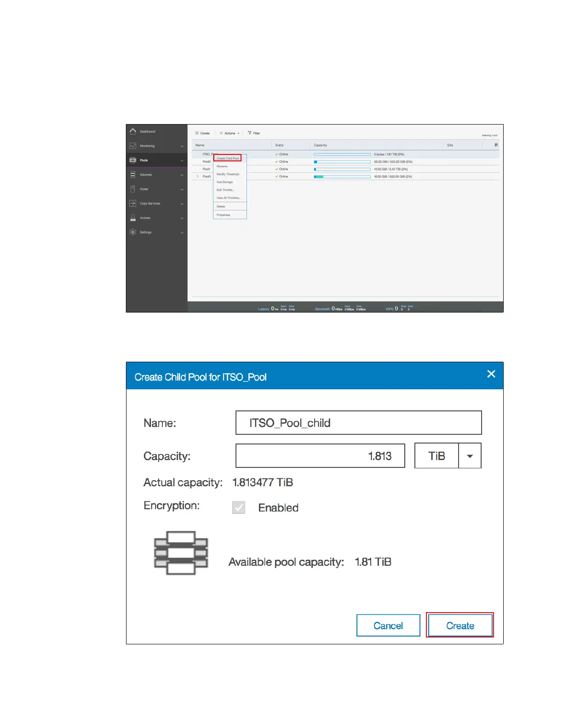Open the TiB capacity unit dropdown
The height and width of the screenshot is (728, 563).
tap(470, 456)
